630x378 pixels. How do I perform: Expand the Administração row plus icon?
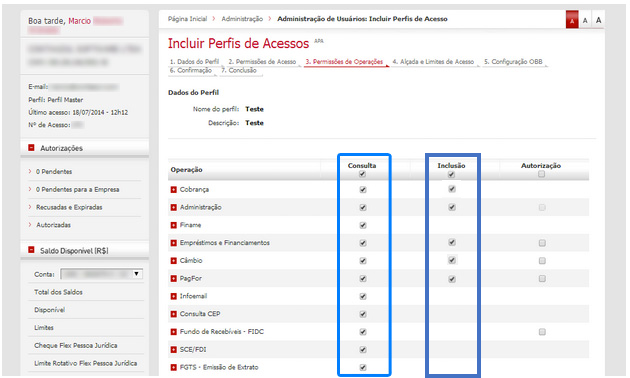point(174,207)
